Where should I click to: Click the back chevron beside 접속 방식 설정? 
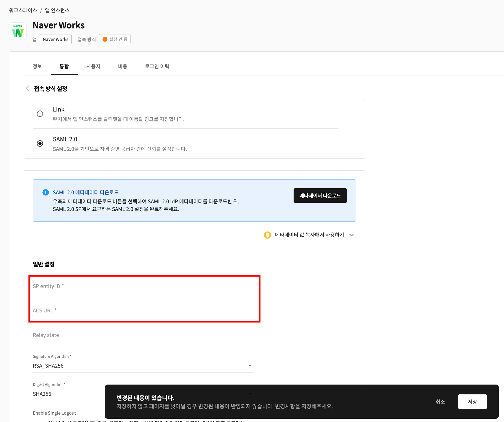tap(27, 89)
